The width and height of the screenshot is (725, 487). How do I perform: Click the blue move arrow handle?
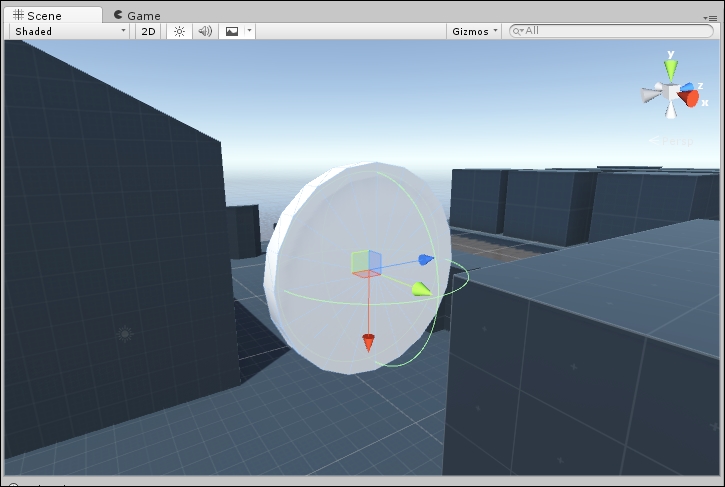pyautogui.click(x=426, y=259)
